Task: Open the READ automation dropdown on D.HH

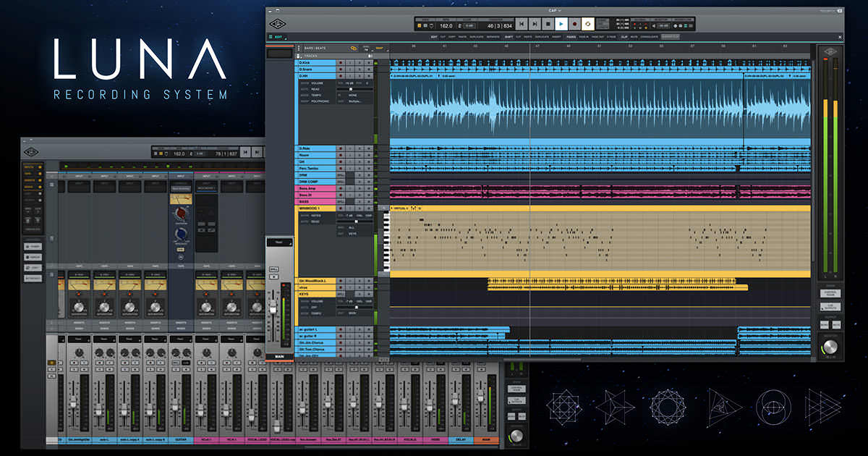Action: pyautogui.click(x=315, y=89)
